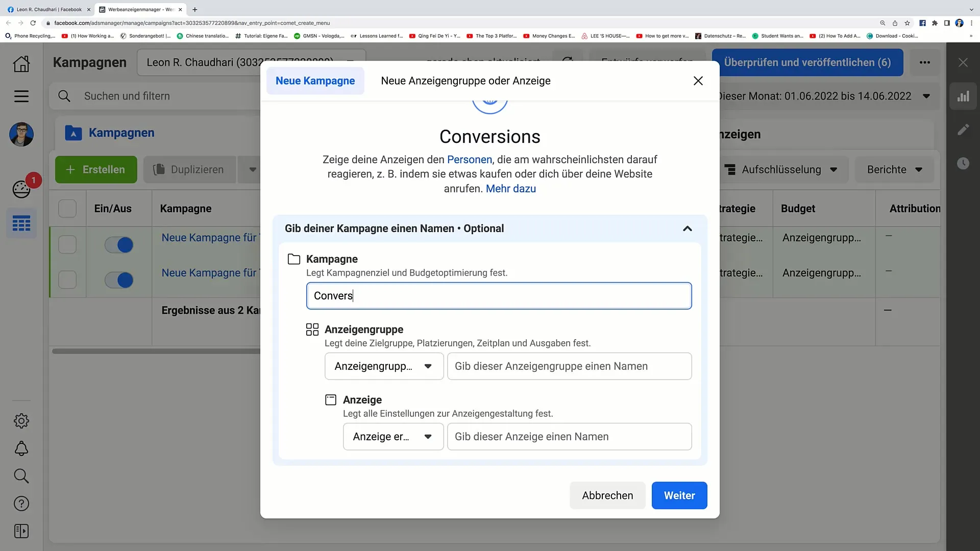980x551 pixels.
Task: Open the cookie-face notification icon with badge
Action: [21, 189]
